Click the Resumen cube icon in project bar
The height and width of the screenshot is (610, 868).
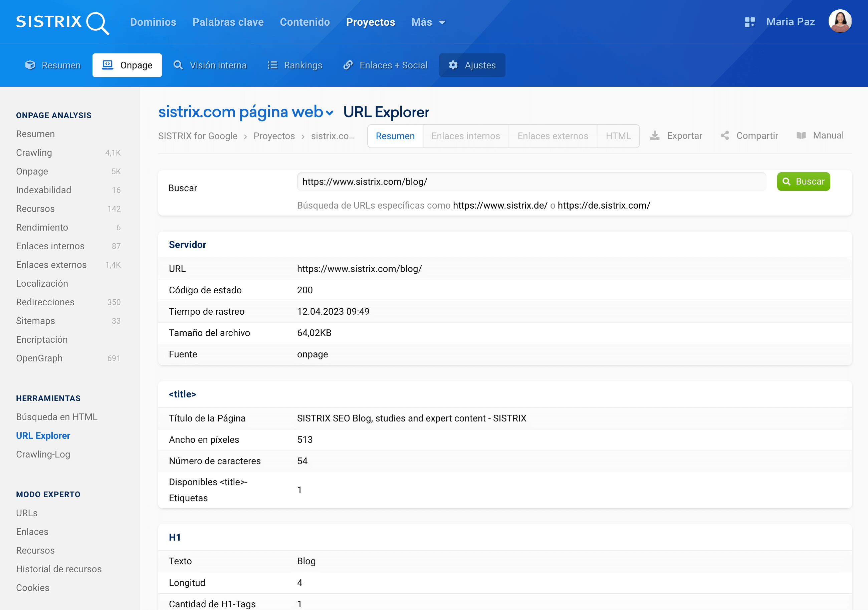(30, 65)
